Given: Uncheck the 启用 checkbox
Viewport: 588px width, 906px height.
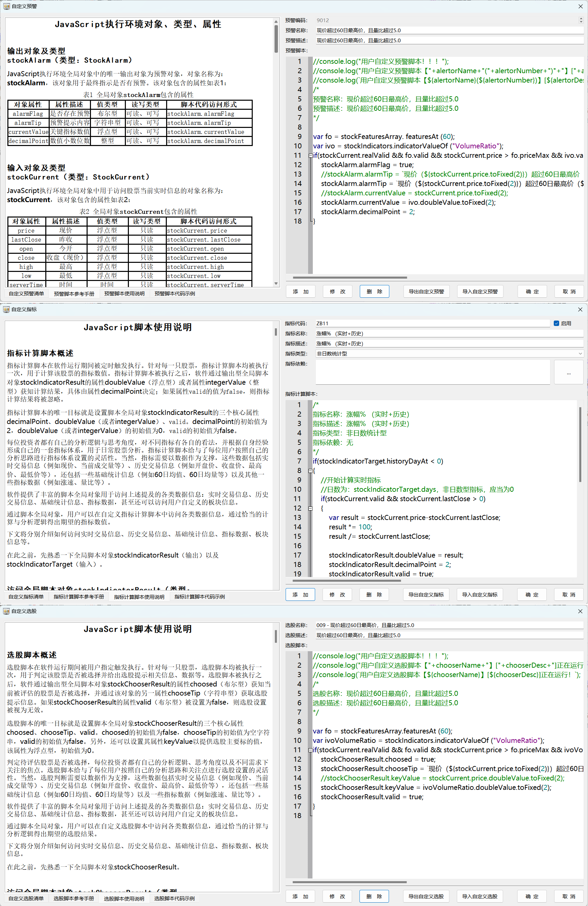Looking at the screenshot, I should pyautogui.click(x=556, y=323).
